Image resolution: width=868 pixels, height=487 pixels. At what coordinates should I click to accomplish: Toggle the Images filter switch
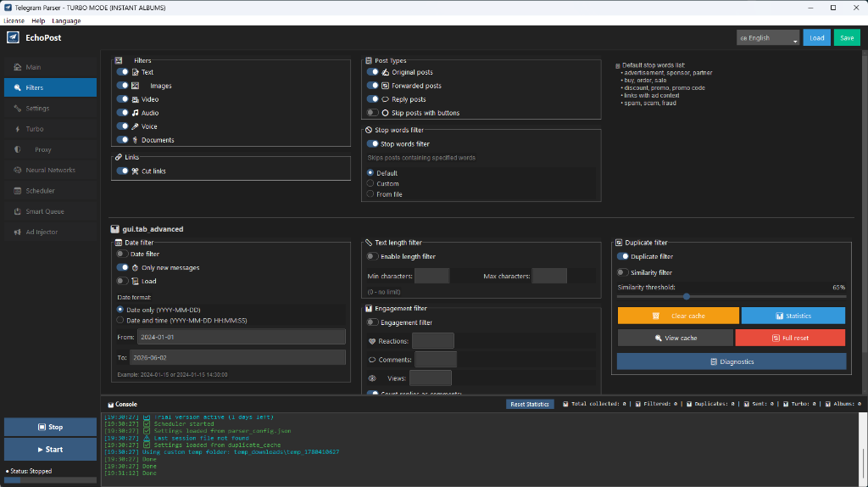pos(122,86)
